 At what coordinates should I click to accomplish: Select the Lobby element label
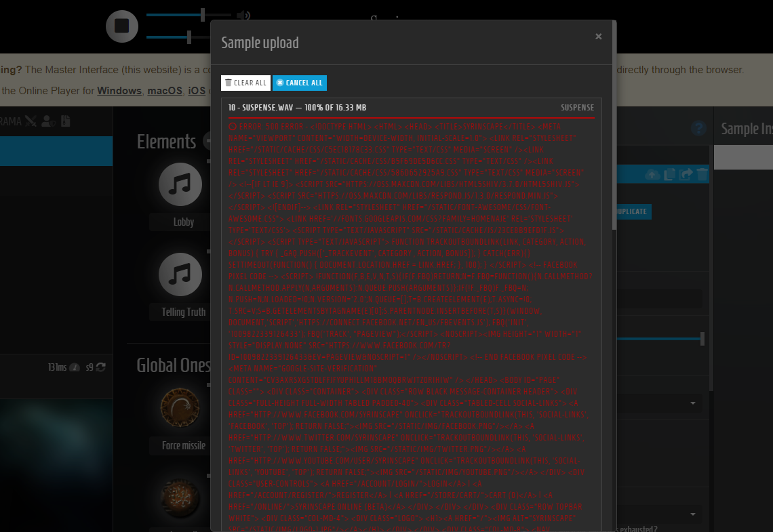pos(183,222)
